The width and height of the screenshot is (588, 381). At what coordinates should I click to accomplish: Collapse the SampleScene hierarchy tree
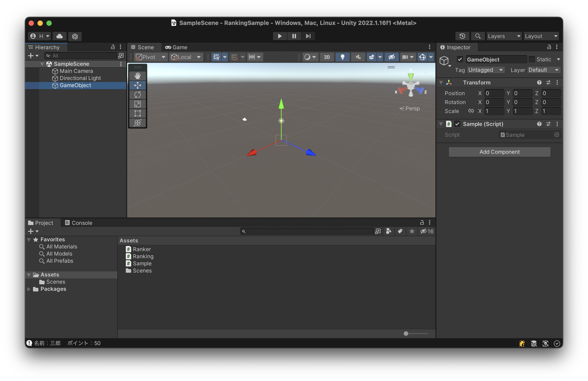click(42, 64)
